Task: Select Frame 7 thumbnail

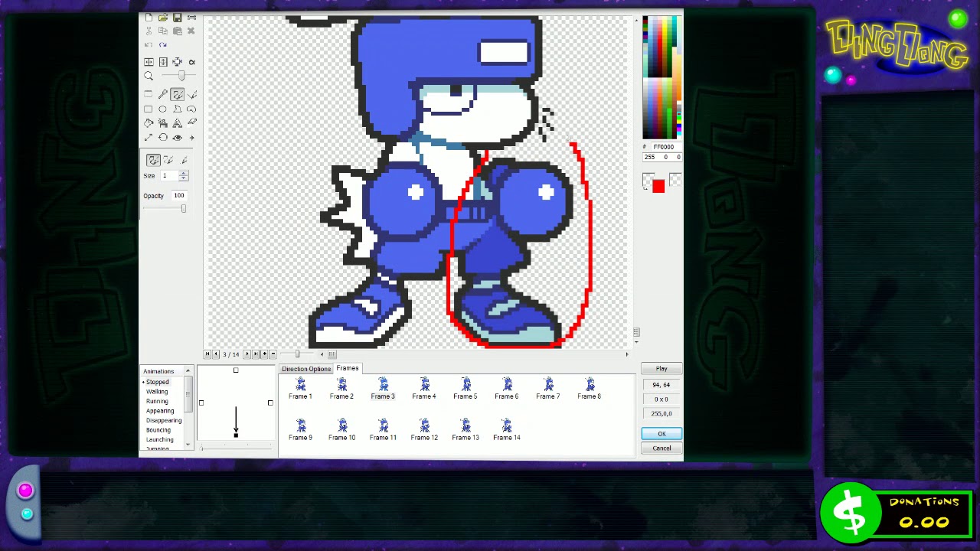Action: [x=548, y=389]
